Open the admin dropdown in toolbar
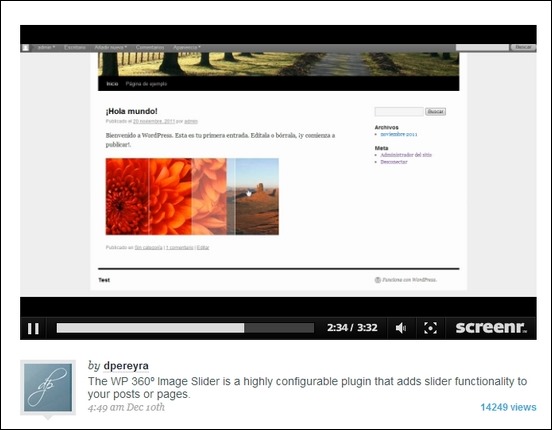The image size is (552, 430). click(46, 47)
